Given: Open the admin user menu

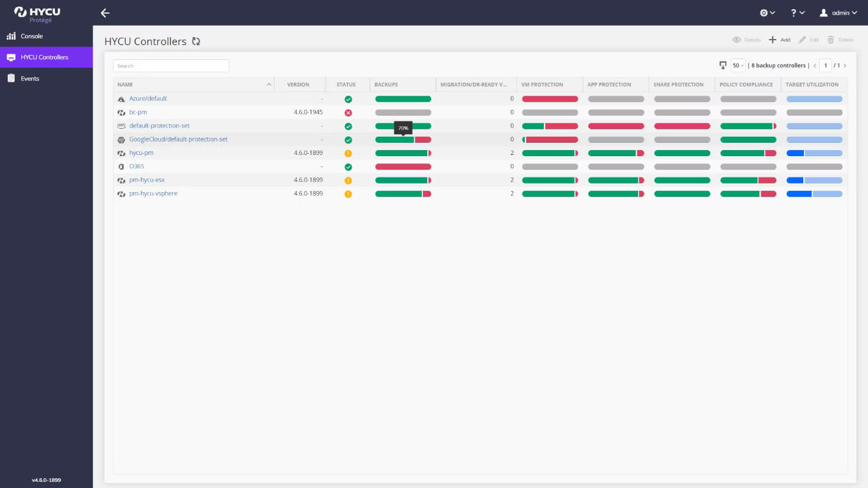Looking at the screenshot, I should [x=838, y=13].
